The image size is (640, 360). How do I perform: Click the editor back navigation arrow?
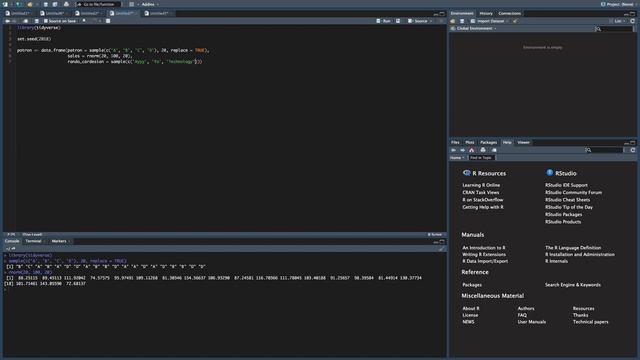7,21
